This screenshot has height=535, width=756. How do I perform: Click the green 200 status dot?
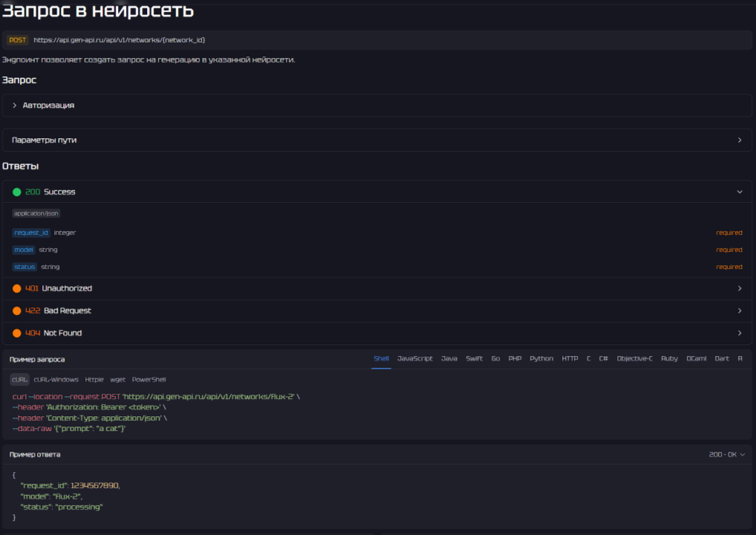point(16,192)
